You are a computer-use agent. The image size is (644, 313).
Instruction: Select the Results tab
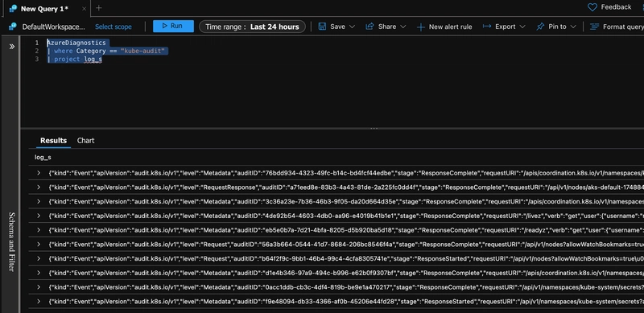[x=53, y=141]
